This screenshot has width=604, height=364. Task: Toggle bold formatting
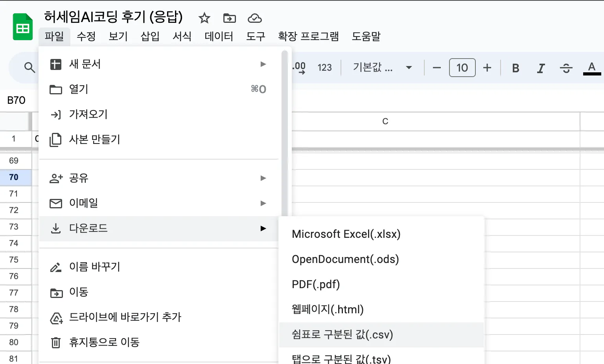tap(516, 68)
